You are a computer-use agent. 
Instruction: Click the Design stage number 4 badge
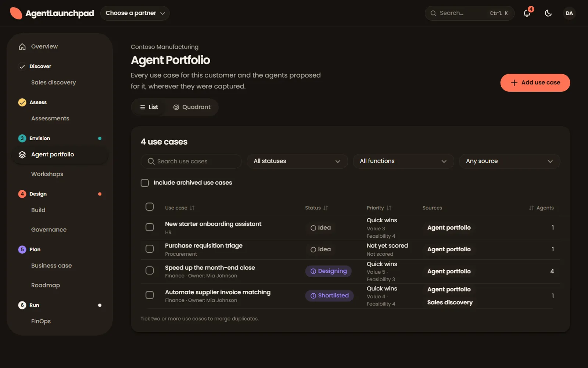(22, 194)
